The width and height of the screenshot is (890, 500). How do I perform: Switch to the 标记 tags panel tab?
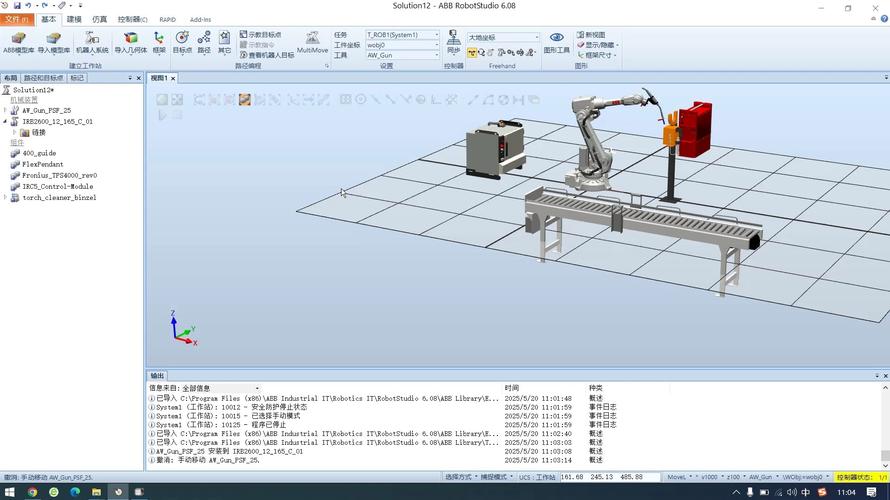point(77,78)
